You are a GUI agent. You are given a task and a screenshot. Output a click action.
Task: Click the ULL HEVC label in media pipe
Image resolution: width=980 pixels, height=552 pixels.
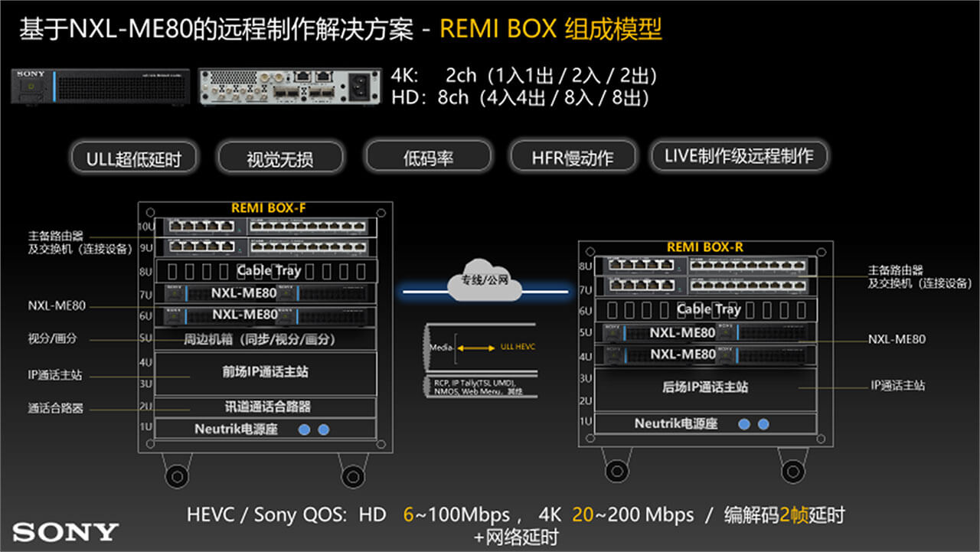[x=518, y=348]
